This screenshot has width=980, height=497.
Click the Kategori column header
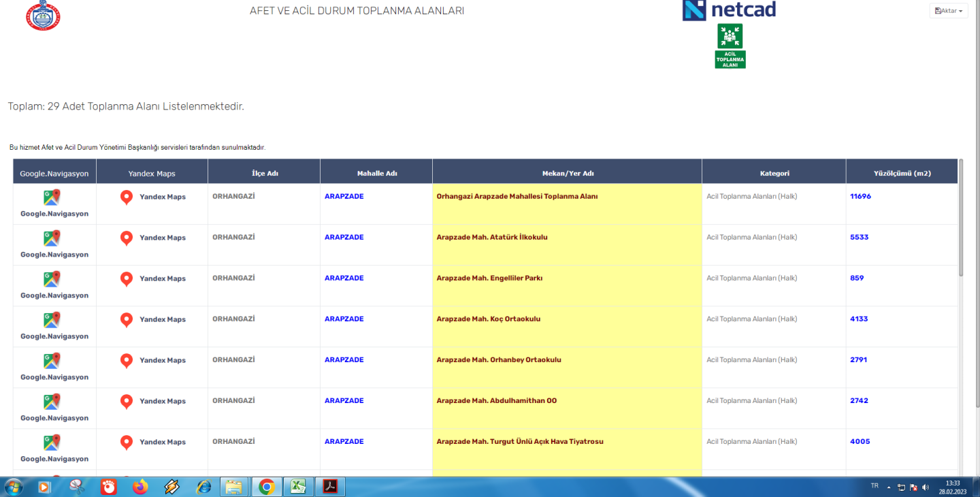click(x=774, y=174)
